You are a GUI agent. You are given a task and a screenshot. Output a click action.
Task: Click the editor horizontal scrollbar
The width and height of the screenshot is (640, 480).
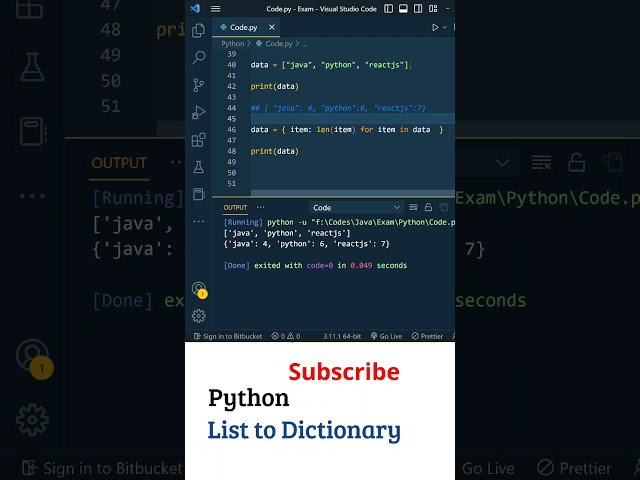pyautogui.click(x=353, y=193)
